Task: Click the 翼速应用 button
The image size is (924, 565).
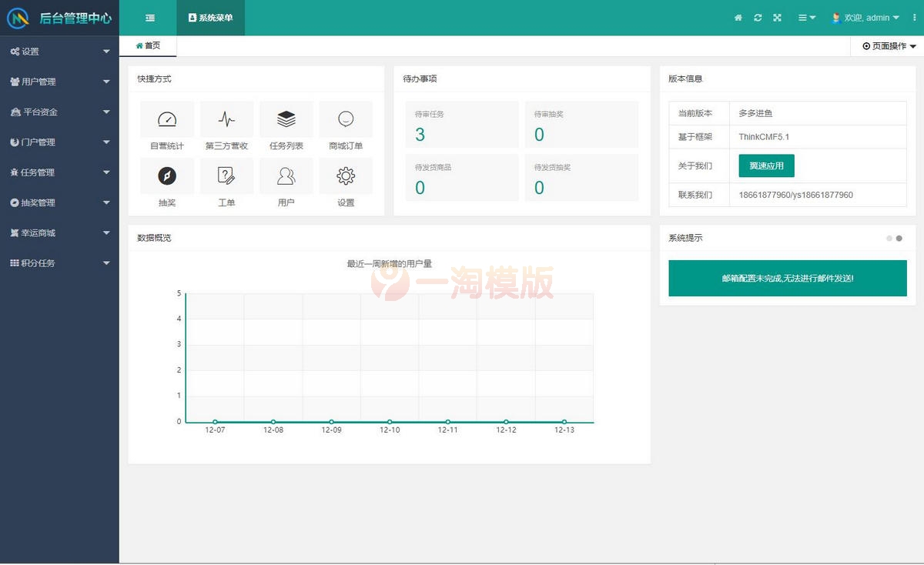Action: (765, 165)
